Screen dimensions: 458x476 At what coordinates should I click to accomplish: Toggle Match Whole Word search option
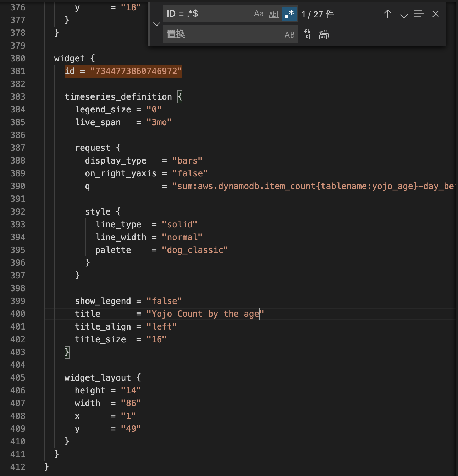click(x=273, y=14)
